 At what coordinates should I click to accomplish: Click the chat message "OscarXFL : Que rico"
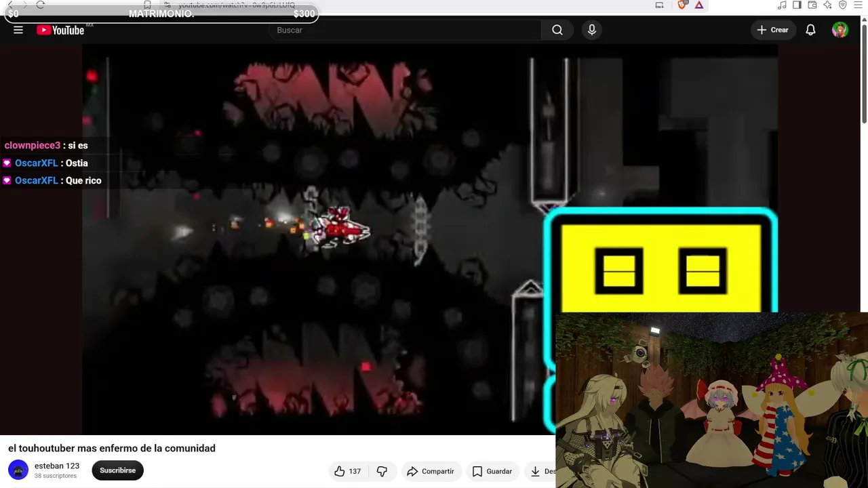pos(52,180)
